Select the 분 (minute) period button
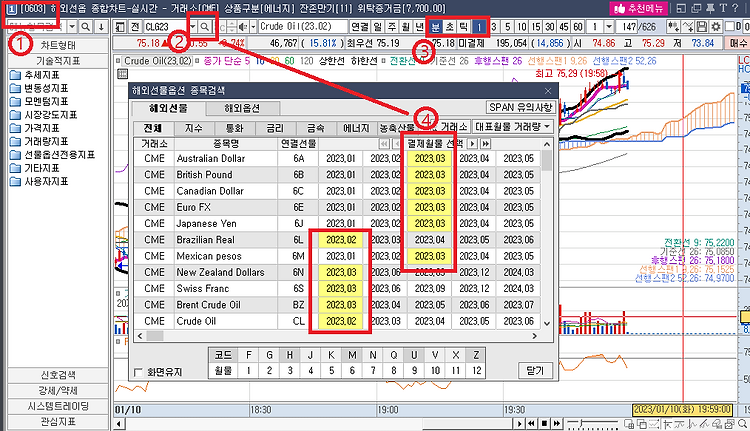This screenshot has height=431, width=750. pos(435,27)
